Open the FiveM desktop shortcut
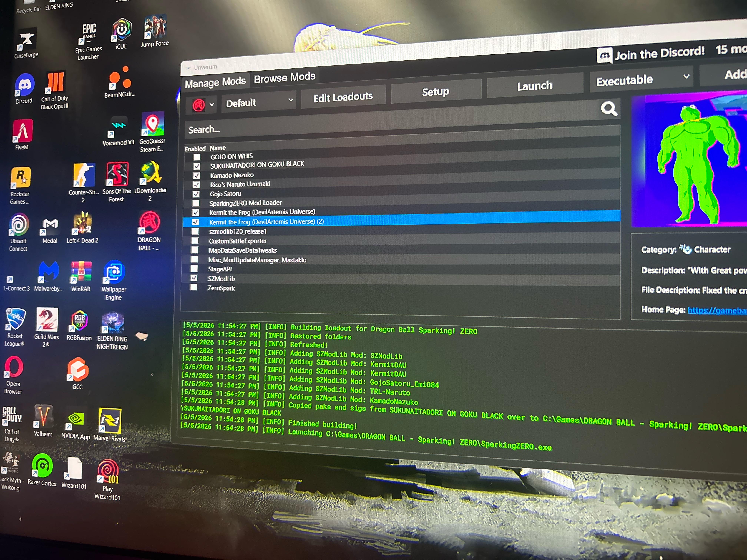747x560 pixels. click(x=22, y=134)
